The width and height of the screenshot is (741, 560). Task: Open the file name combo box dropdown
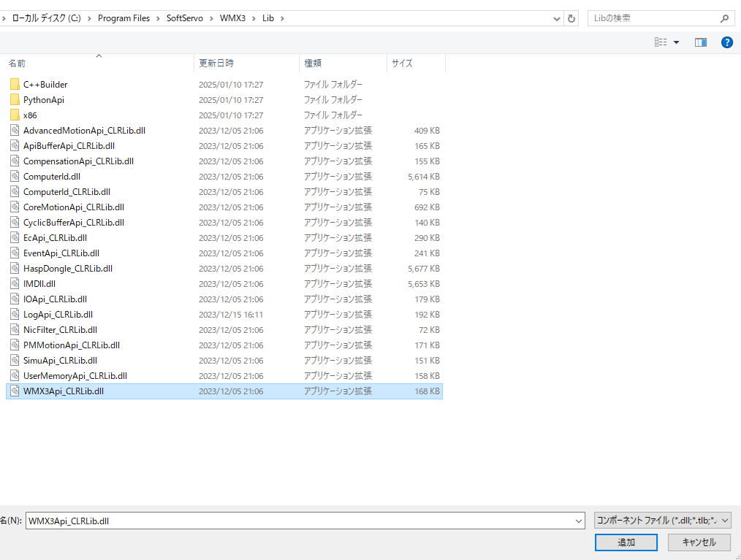(x=579, y=521)
